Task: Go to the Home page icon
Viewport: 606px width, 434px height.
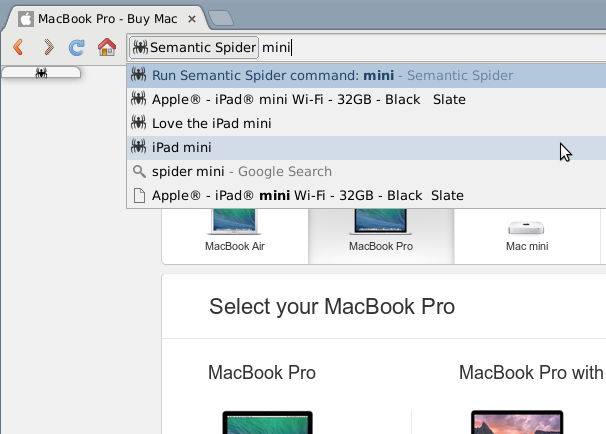Action: coord(106,47)
